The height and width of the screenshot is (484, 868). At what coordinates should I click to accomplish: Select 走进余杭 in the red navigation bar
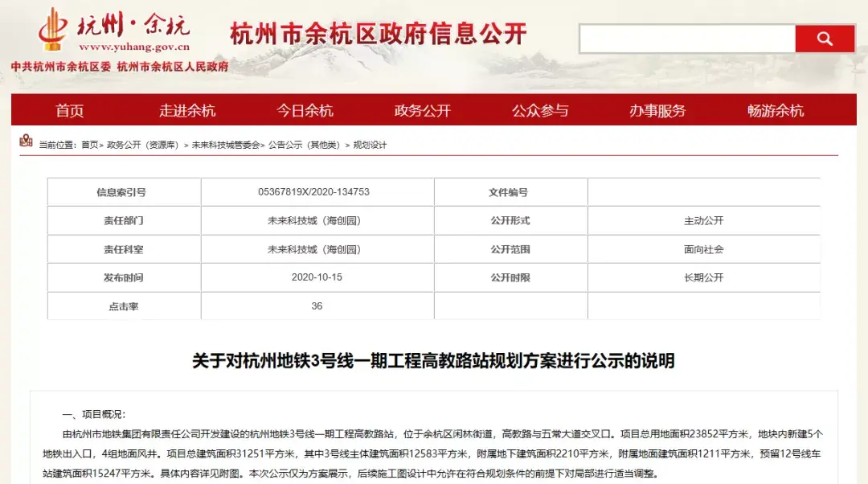[x=187, y=111]
